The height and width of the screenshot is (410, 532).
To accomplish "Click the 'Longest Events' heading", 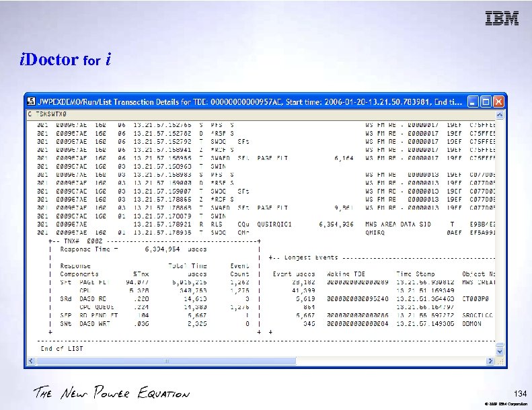I will (x=311, y=257).
